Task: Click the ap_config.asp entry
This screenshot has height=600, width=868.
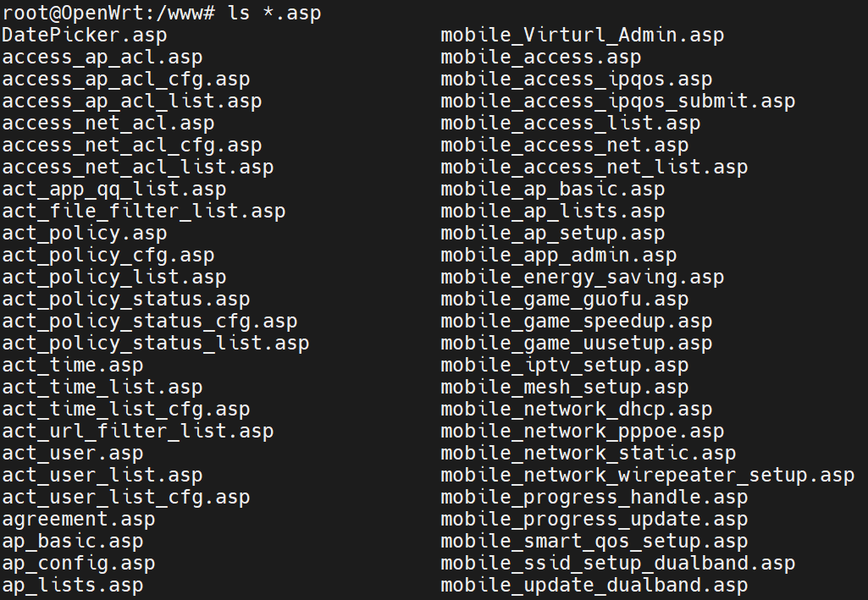Action: click(x=79, y=564)
